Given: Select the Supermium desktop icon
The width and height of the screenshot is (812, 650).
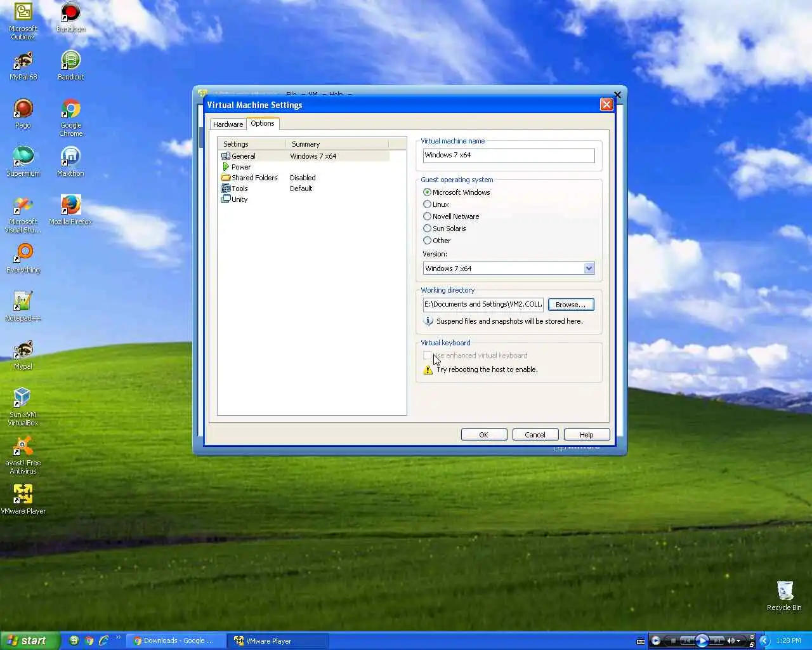Looking at the screenshot, I should 23,162.
